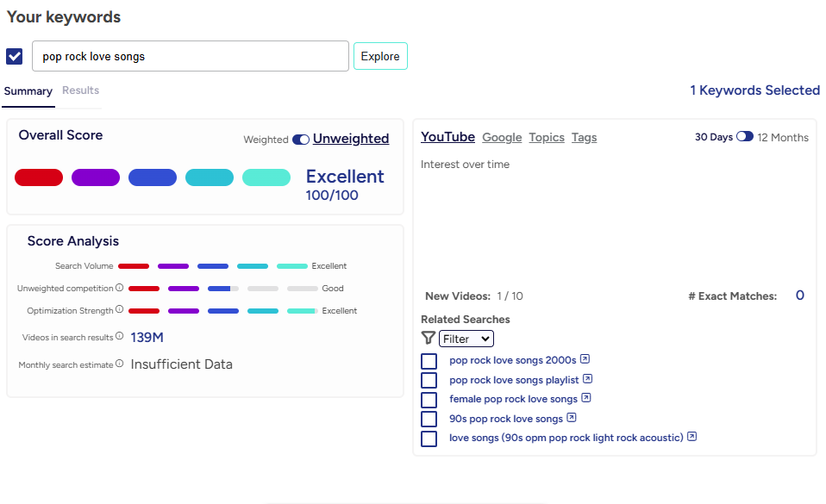Select the Google tab in the trends panel
The width and height of the screenshot is (826, 504).
pos(502,138)
